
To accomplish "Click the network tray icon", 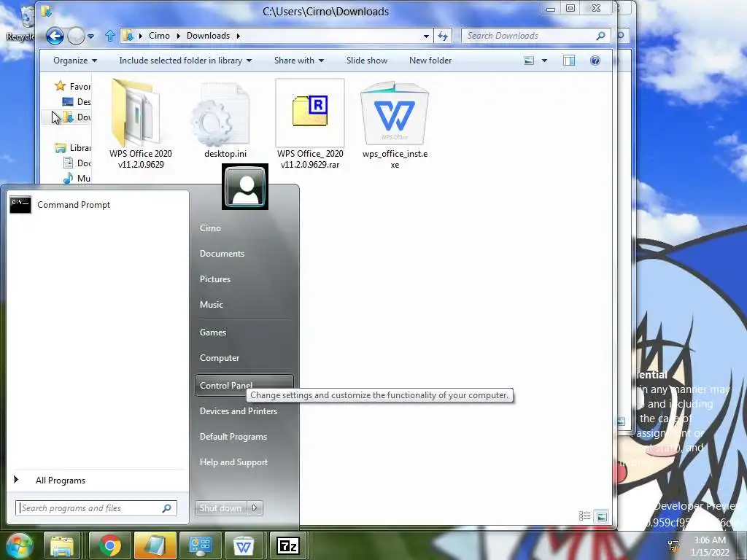I will [673, 545].
